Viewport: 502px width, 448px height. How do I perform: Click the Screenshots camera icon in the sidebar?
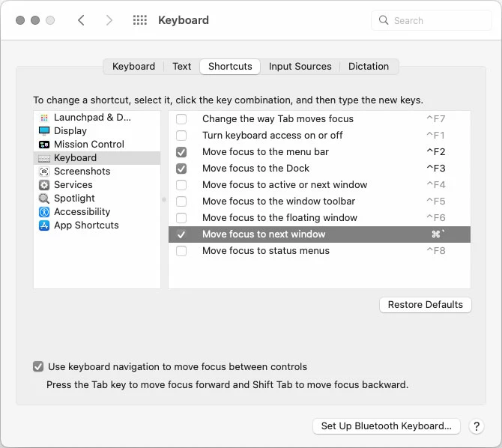tap(44, 172)
